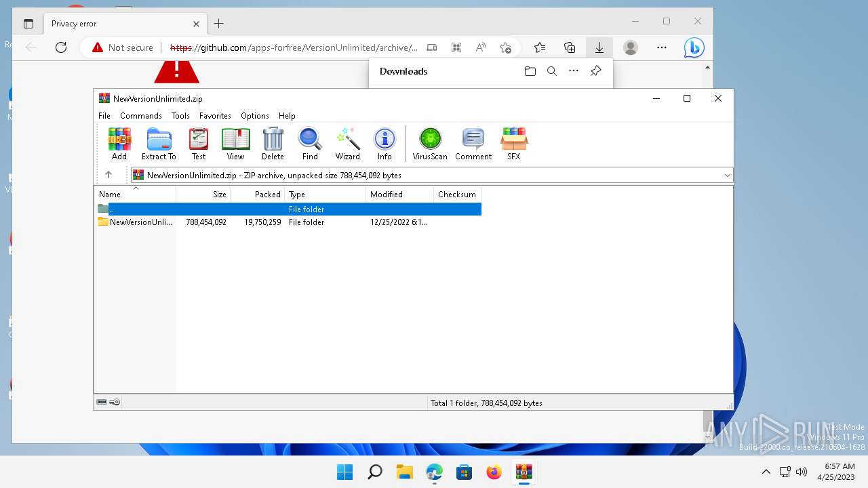Open Bing sidebar button in Edge

coord(694,47)
